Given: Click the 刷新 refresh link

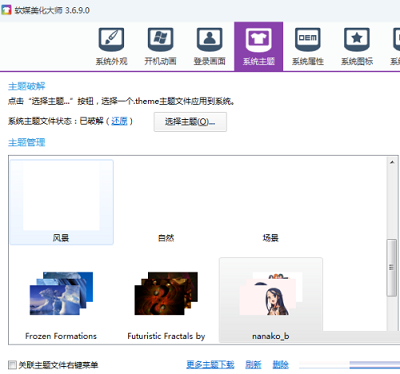Looking at the screenshot, I should 253,365.
